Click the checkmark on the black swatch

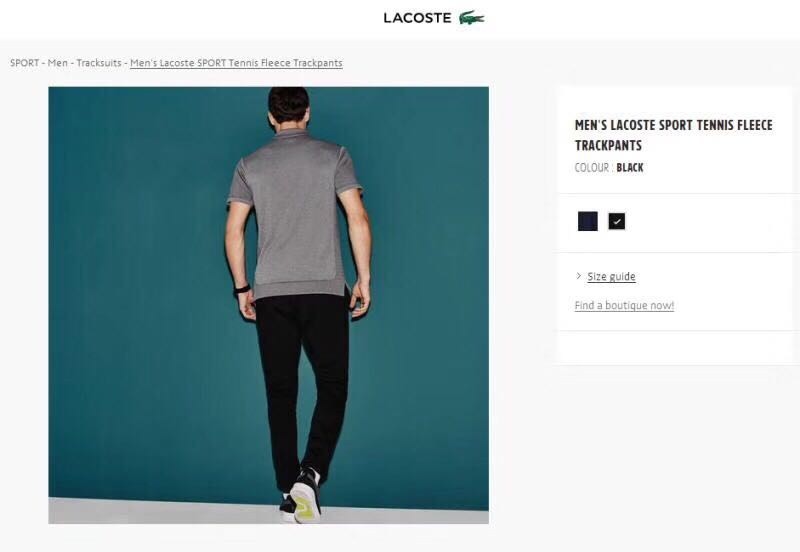617,221
